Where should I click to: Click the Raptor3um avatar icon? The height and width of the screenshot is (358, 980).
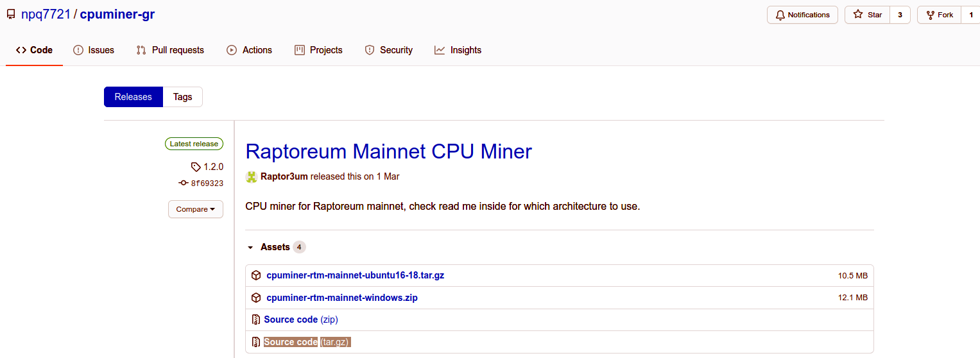point(251,176)
